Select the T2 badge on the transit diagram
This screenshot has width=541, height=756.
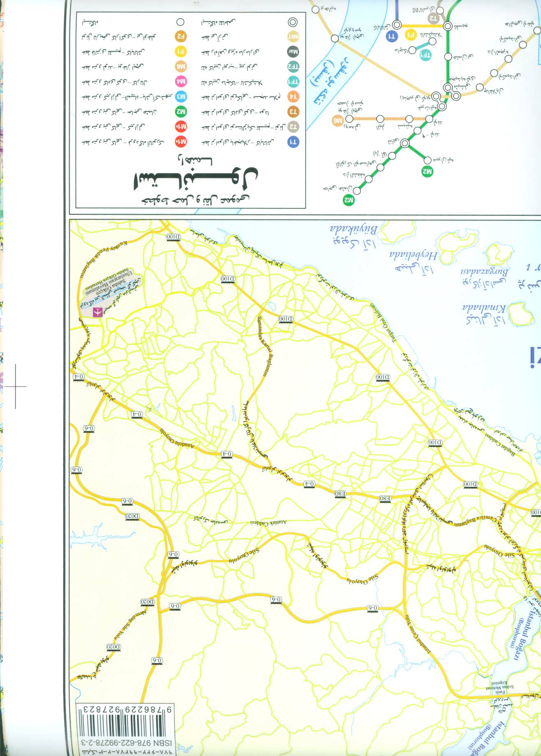[x=433, y=18]
